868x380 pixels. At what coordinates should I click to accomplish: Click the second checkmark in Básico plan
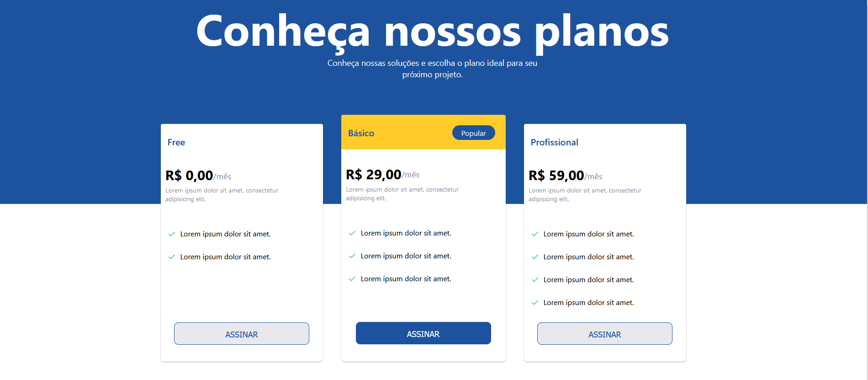pos(352,256)
